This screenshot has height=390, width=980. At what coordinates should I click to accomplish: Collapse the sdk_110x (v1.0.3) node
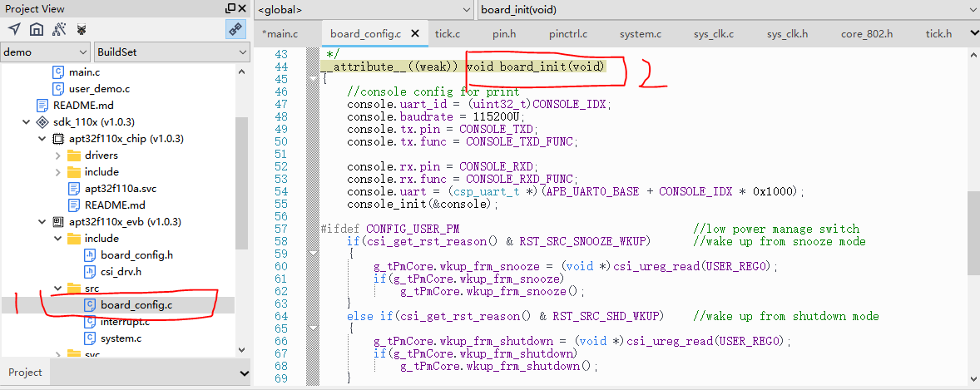coord(27,122)
